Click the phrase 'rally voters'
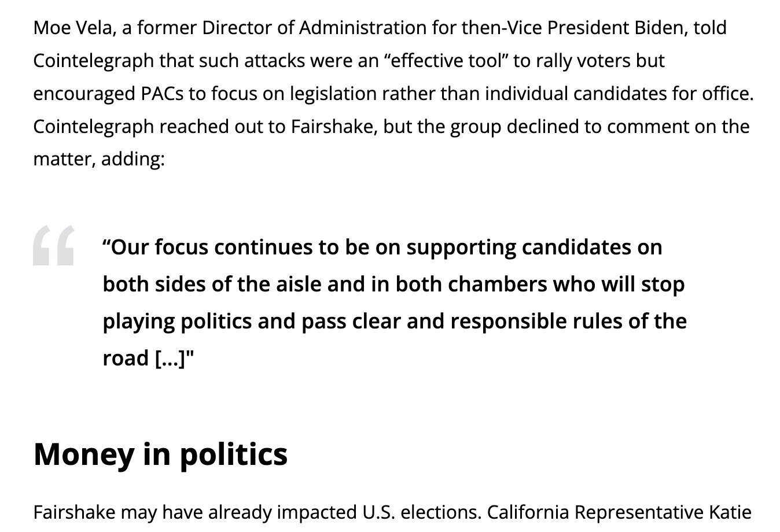 point(583,61)
